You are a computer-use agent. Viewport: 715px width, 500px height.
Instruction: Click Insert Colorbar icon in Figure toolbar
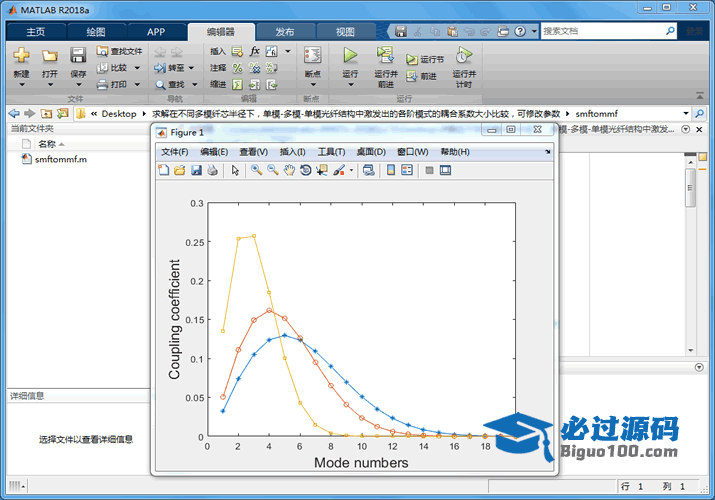[391, 170]
